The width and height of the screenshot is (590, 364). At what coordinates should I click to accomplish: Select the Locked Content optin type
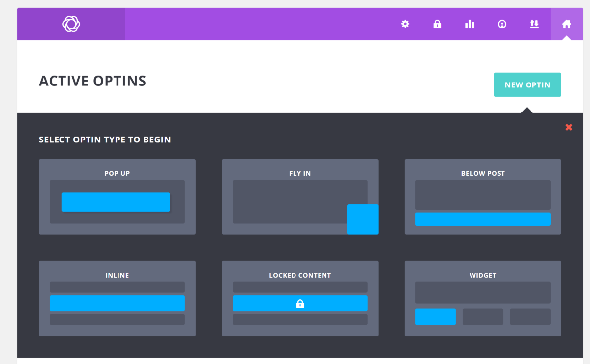(300, 299)
